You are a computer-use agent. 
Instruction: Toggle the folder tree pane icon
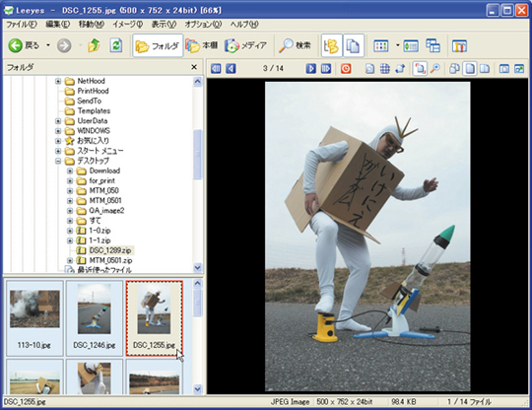(331, 45)
